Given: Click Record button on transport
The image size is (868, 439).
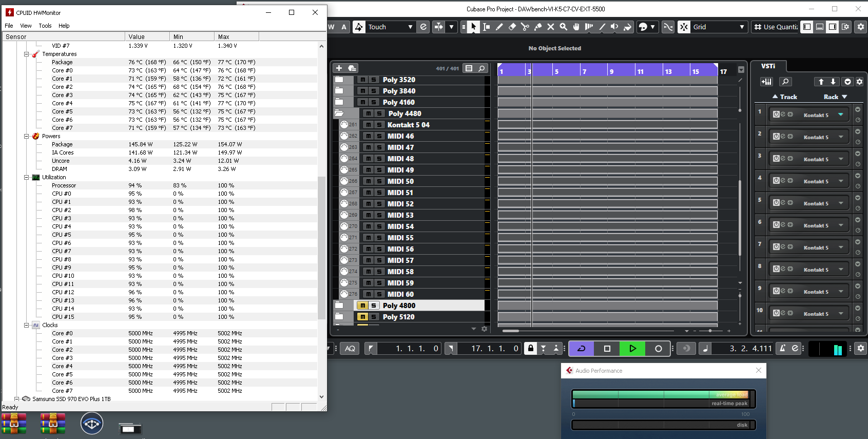Looking at the screenshot, I should click(659, 348).
